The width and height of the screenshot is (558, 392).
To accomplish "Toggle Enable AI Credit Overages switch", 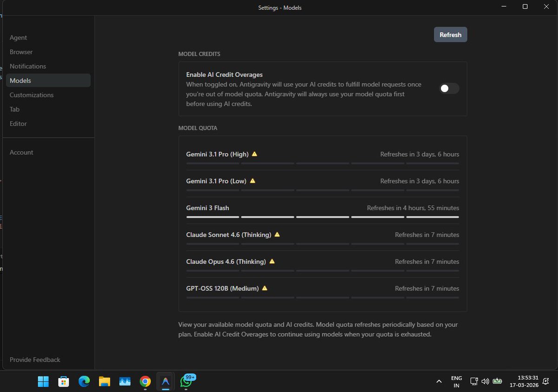I will point(449,88).
